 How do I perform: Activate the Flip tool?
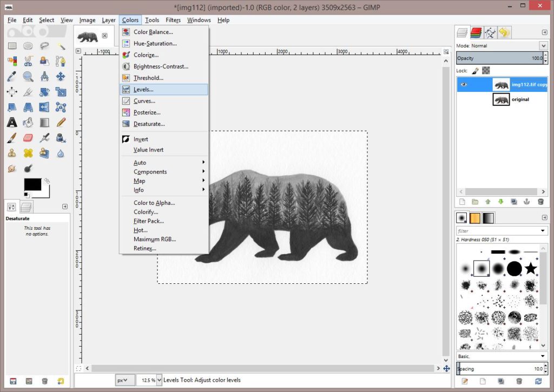tap(44, 107)
